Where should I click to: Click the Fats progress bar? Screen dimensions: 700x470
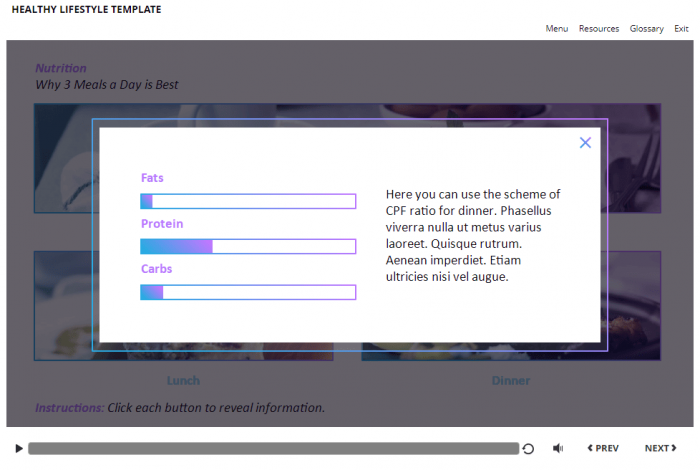point(248,201)
